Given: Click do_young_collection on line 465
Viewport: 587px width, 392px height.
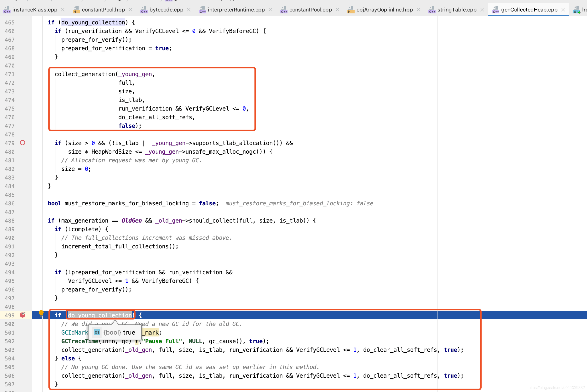Looking at the screenshot, I should tap(93, 22).
